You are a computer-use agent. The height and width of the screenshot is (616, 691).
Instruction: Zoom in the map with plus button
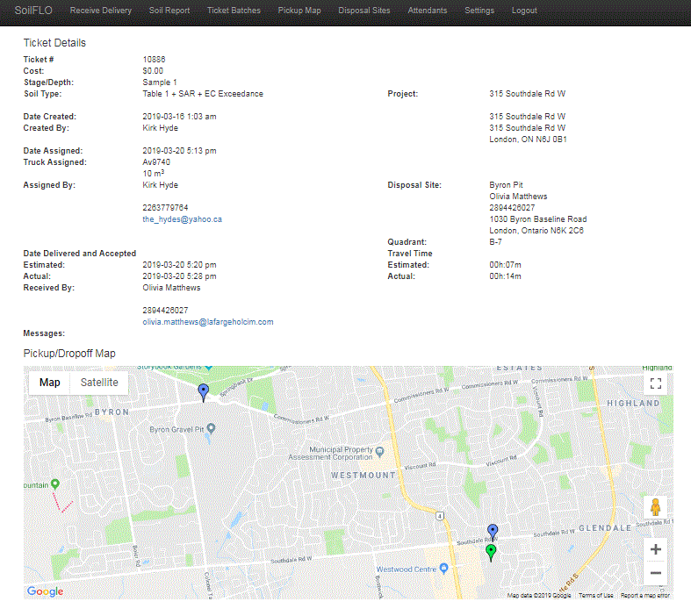click(x=655, y=549)
